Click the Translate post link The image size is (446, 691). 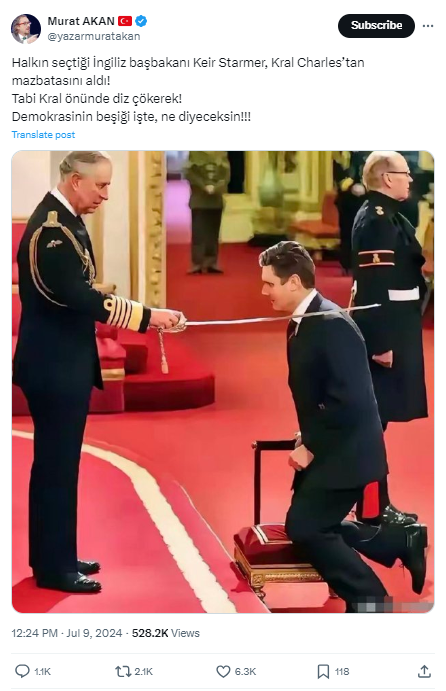point(43,135)
